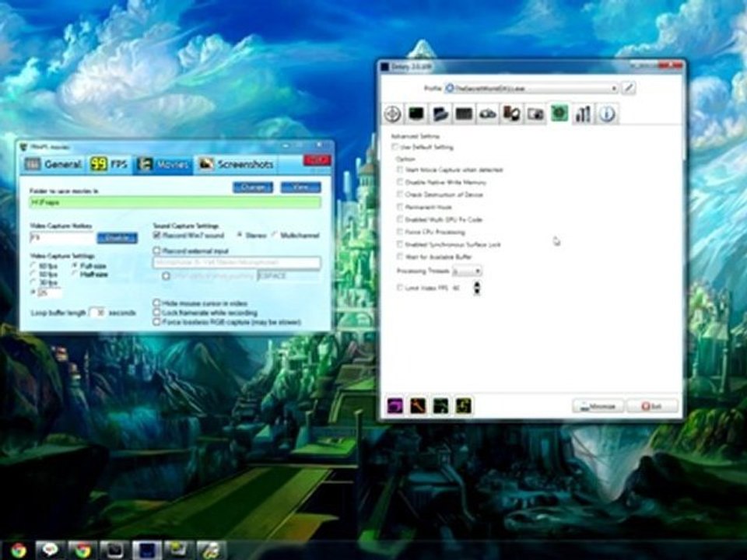
Task: Click the Video Capture Hotkey field
Action: pos(62,237)
